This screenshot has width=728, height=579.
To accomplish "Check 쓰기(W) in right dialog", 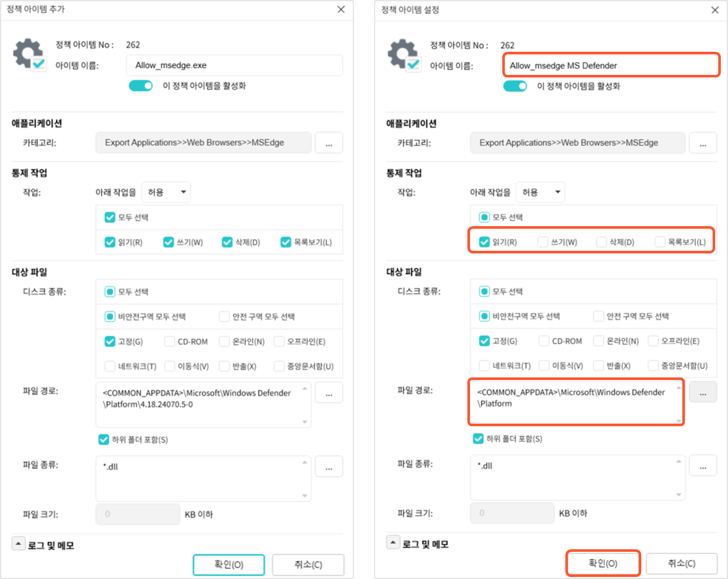I will pos(543,242).
